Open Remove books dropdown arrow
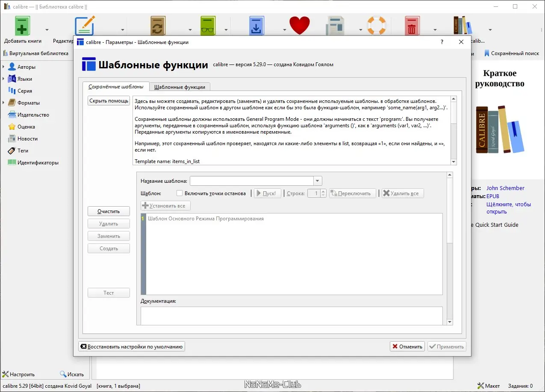This screenshot has height=392, width=545. (435, 30)
